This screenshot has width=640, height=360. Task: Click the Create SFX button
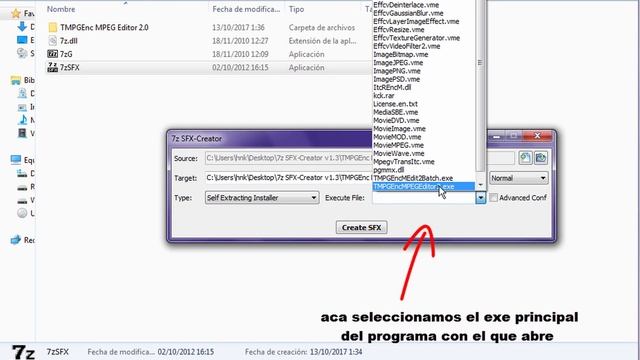coord(361,227)
